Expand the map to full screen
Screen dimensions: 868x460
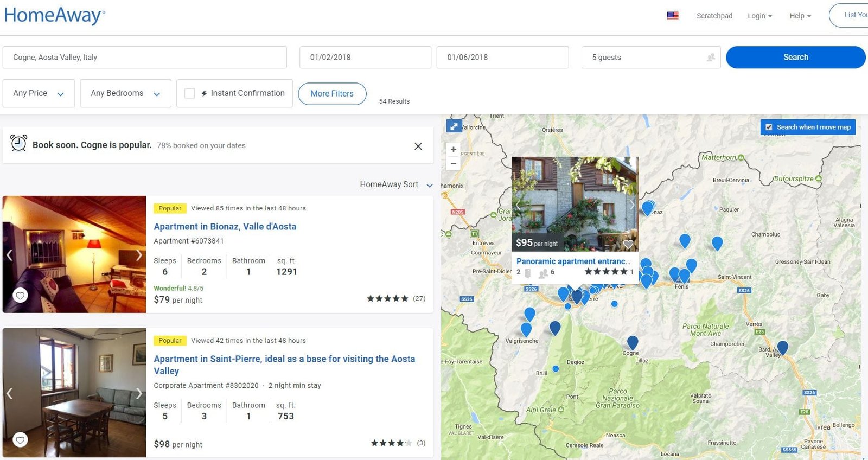pos(454,126)
